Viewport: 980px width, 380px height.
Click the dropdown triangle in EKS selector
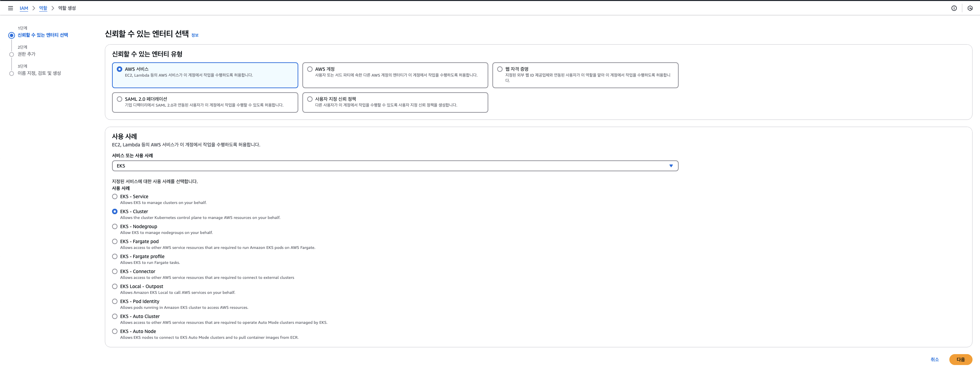pyautogui.click(x=671, y=166)
